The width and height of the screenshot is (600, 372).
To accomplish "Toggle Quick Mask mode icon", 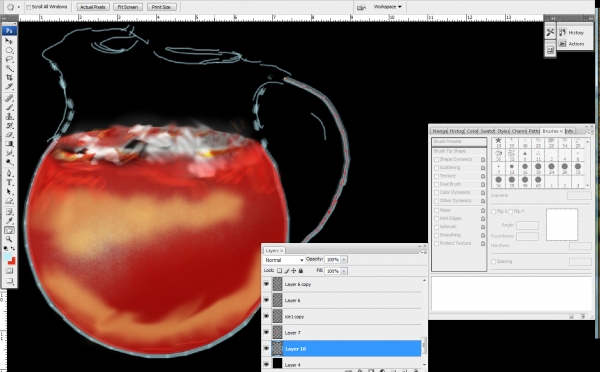I will click(x=9, y=271).
